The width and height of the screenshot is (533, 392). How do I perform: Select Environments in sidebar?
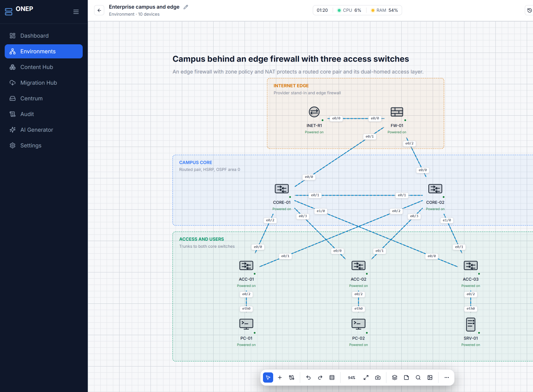(x=44, y=51)
